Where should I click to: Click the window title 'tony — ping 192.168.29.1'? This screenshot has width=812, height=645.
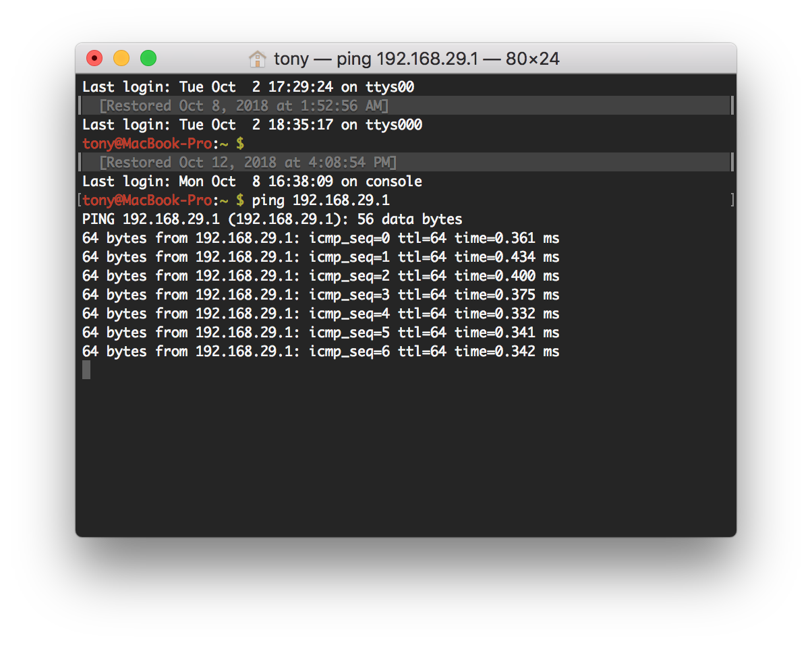point(416,59)
